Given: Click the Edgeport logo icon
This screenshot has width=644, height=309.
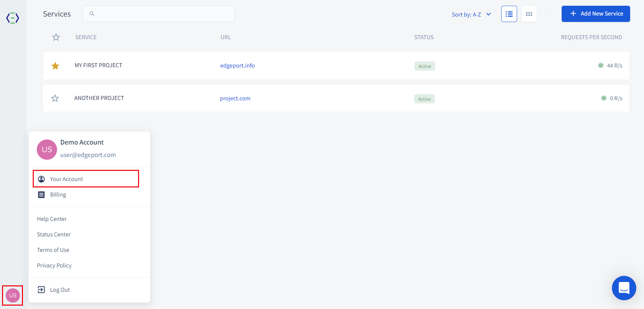Looking at the screenshot, I should click(12, 18).
